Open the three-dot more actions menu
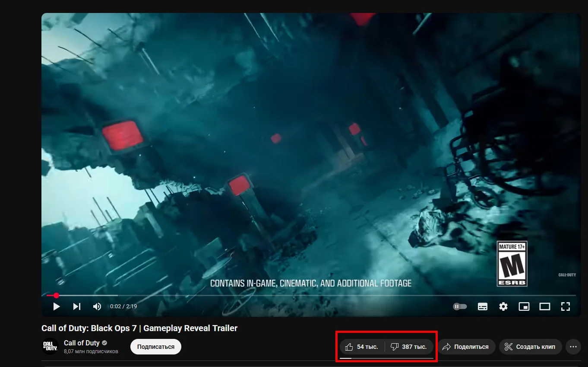The image size is (588, 367). pos(573,347)
